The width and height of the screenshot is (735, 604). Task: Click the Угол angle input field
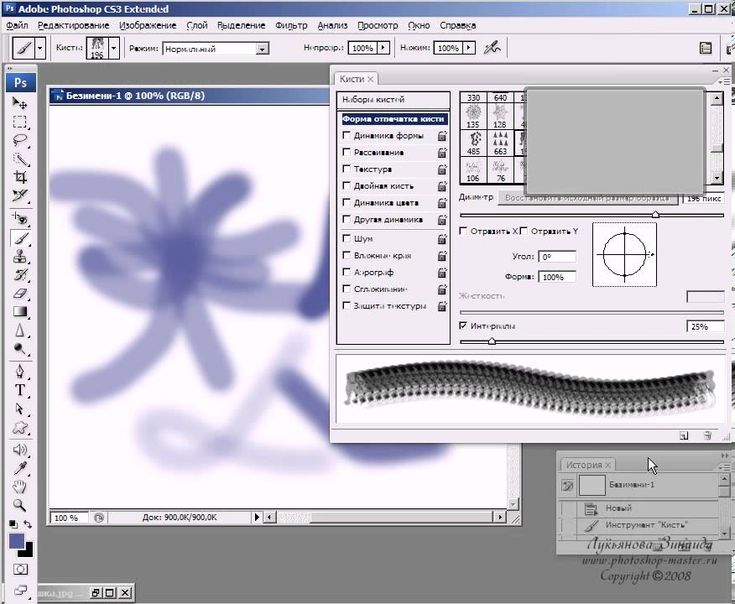pyautogui.click(x=556, y=256)
